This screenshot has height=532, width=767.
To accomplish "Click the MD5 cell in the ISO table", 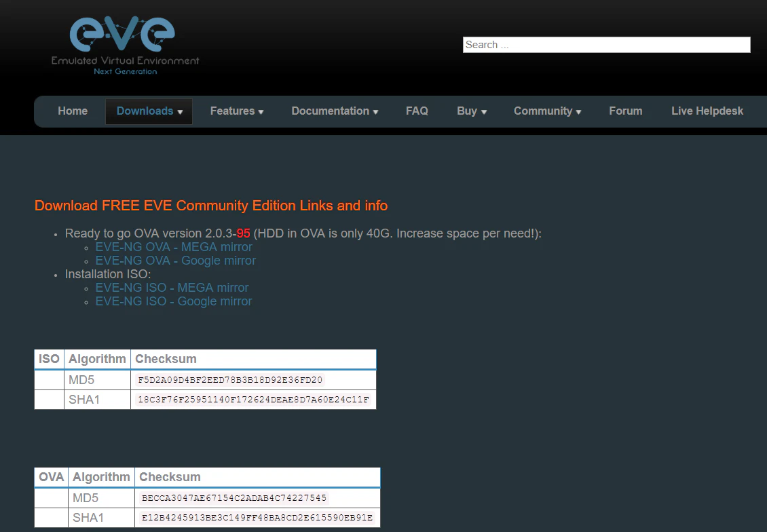I will (x=97, y=380).
